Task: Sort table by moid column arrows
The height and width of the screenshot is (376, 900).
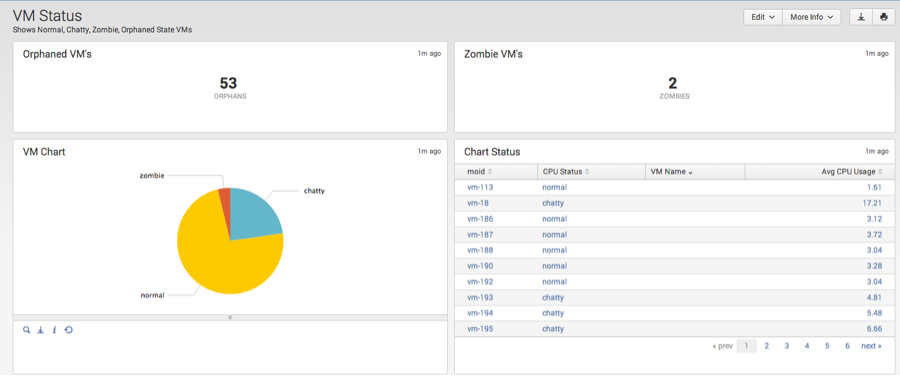Action: coord(490,172)
